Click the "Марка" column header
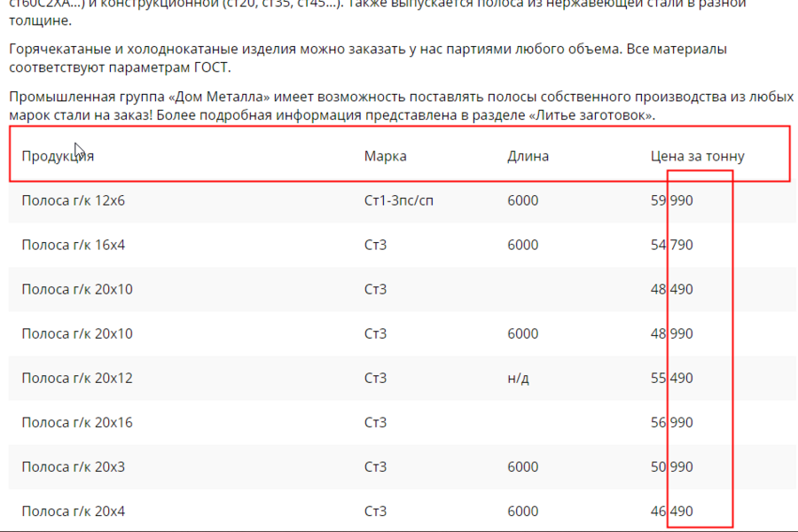 coord(386,156)
